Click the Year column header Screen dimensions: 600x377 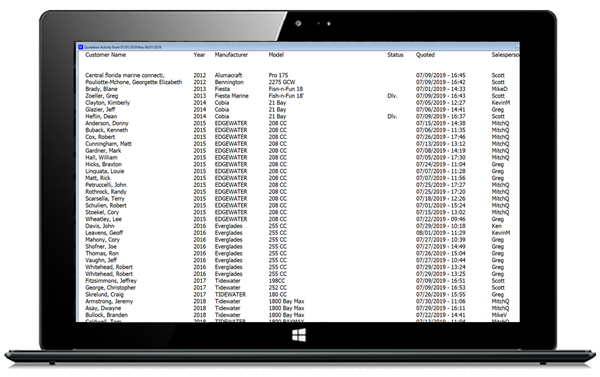point(199,55)
